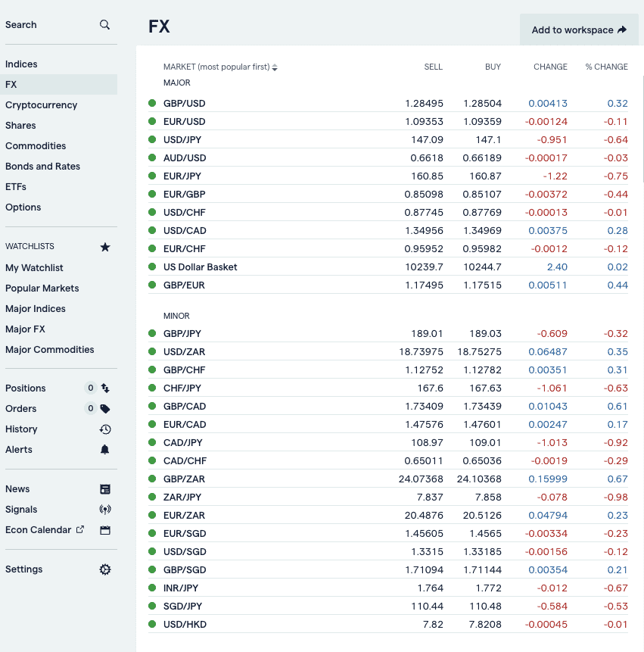The height and width of the screenshot is (652, 644).
Task: Open the Major FX watchlist
Action: click(x=25, y=329)
